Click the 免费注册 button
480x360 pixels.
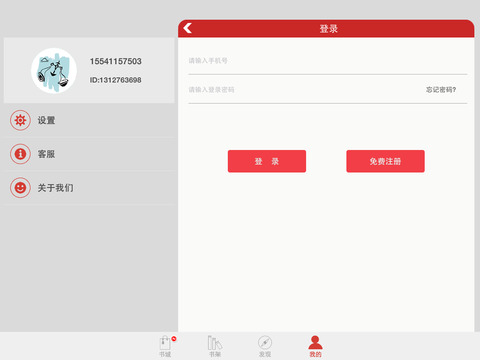click(x=385, y=161)
